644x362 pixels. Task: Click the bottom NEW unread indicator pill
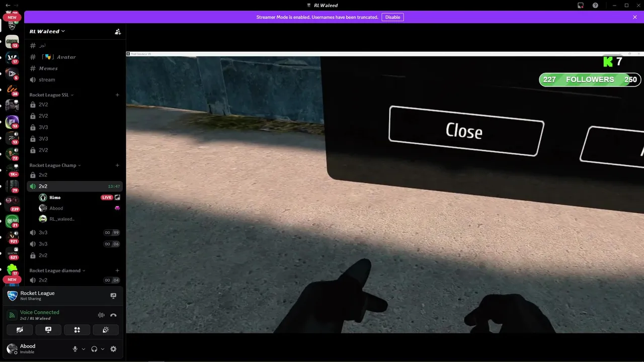(x=12, y=280)
